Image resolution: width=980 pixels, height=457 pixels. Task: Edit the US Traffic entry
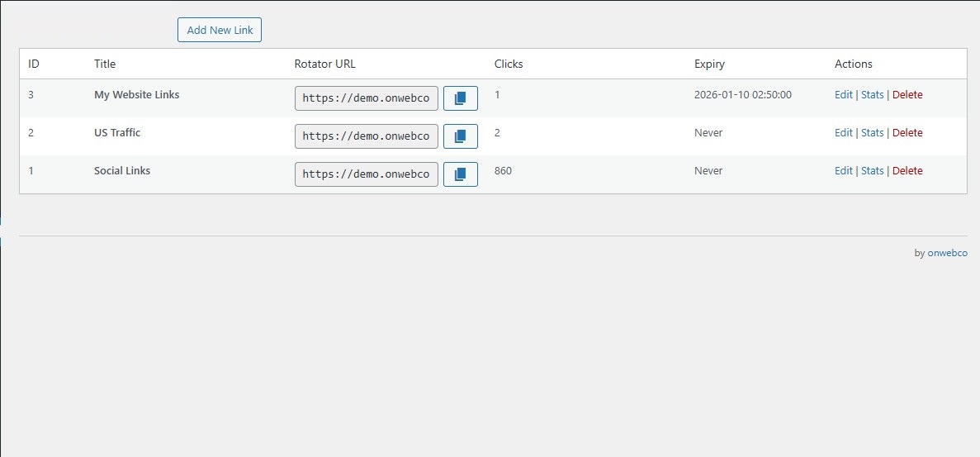point(843,132)
